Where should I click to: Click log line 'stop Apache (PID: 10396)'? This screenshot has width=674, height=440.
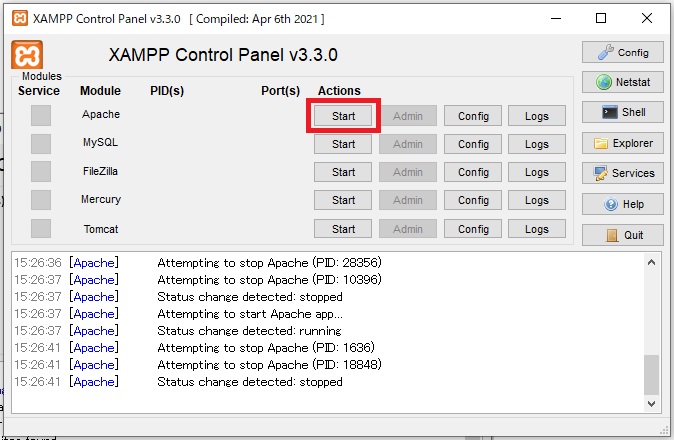[269, 280]
